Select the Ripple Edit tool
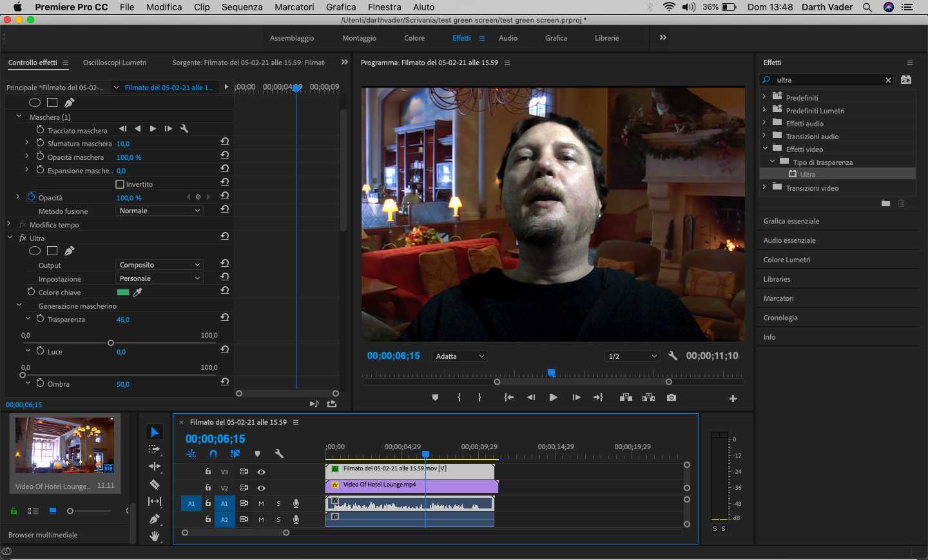 pos(155,467)
